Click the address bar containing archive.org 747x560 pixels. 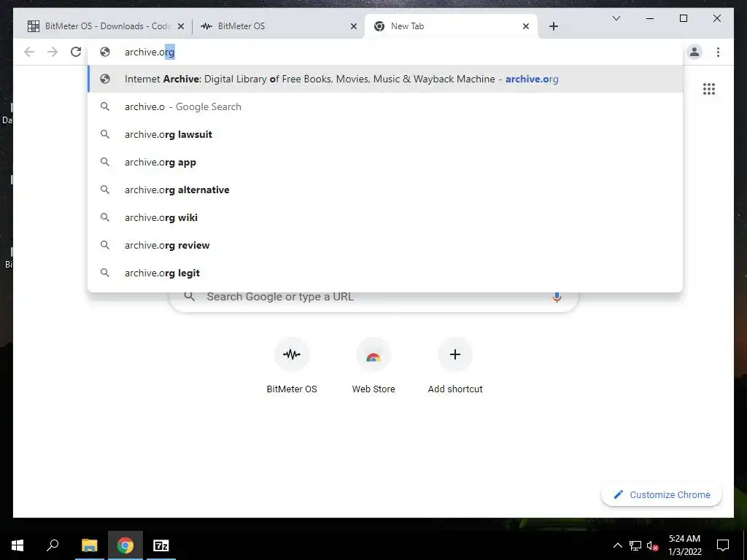[385, 52]
